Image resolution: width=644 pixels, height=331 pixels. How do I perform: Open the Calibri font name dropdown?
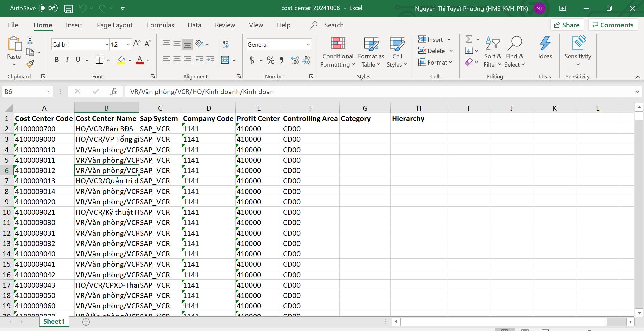[x=107, y=44]
